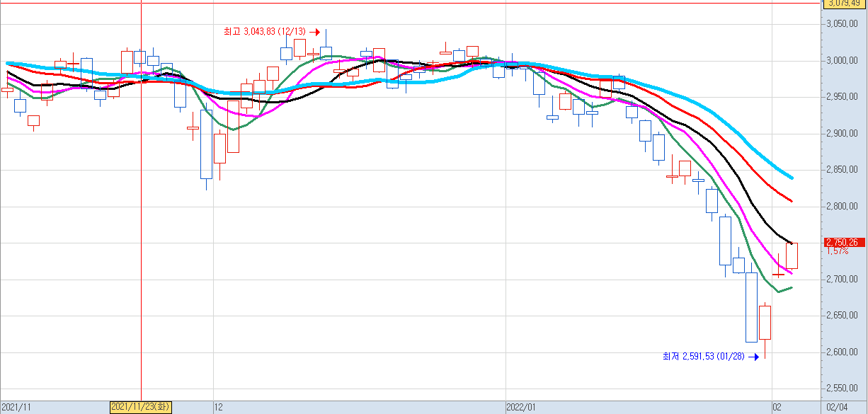Click the 2,950.00 price axis label
The width and height of the screenshot is (868, 414).
pos(843,97)
